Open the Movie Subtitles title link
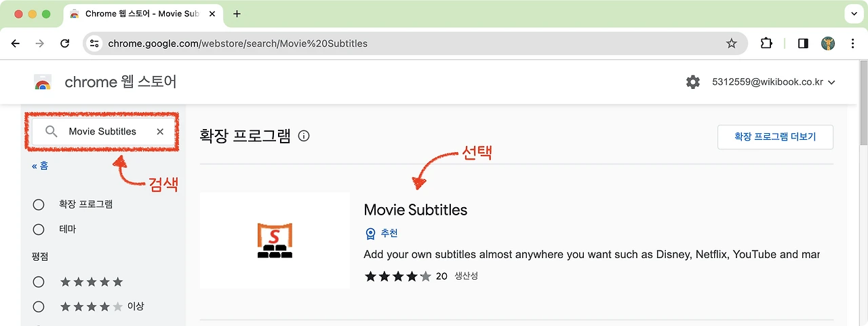Screen dimensions: 868x326 pos(416,210)
